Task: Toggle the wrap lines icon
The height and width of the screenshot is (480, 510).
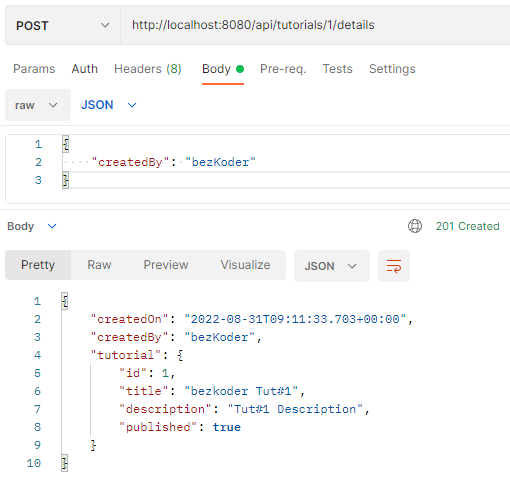Action: coord(394,266)
